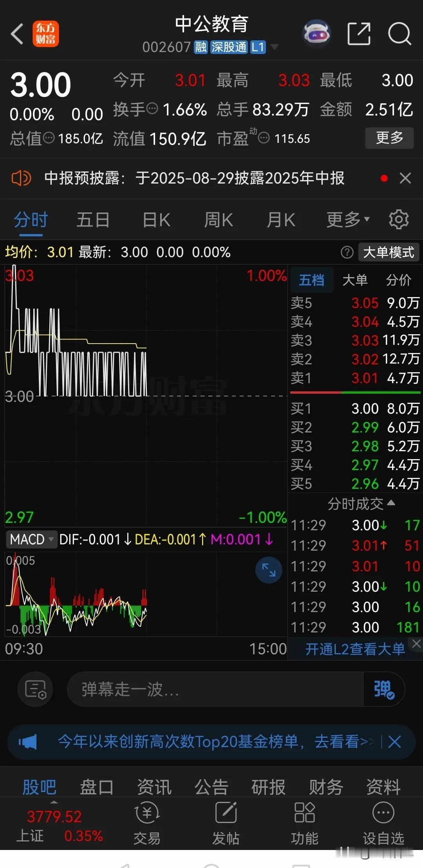Tap the 弹幕走一波 input field
This screenshot has height=868, width=423.
tap(215, 689)
